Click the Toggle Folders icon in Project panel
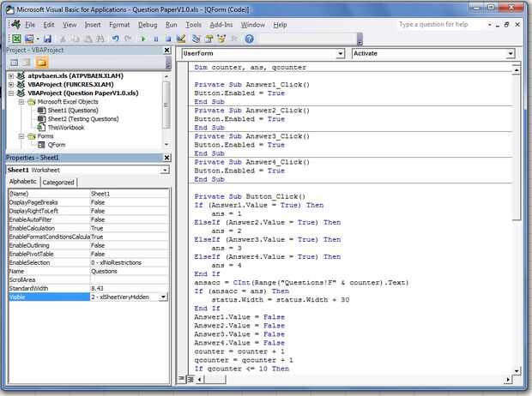The width and height of the screenshot is (532, 396). [x=41, y=64]
